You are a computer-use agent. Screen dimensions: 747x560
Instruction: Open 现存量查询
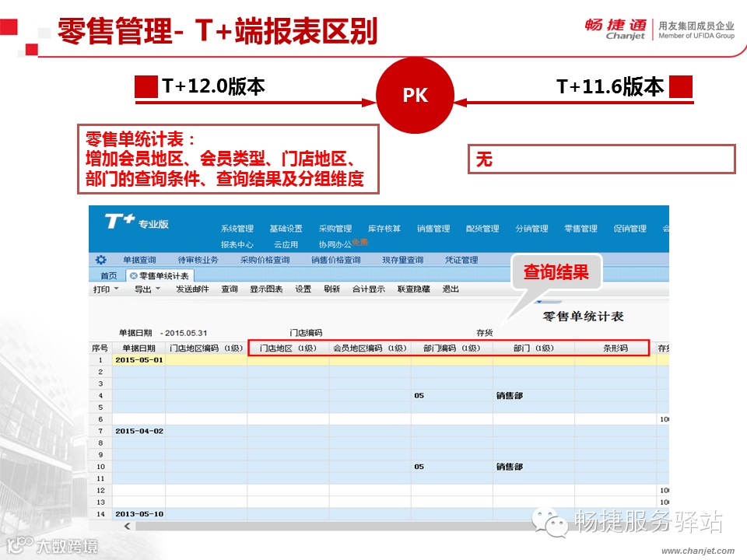(402, 260)
